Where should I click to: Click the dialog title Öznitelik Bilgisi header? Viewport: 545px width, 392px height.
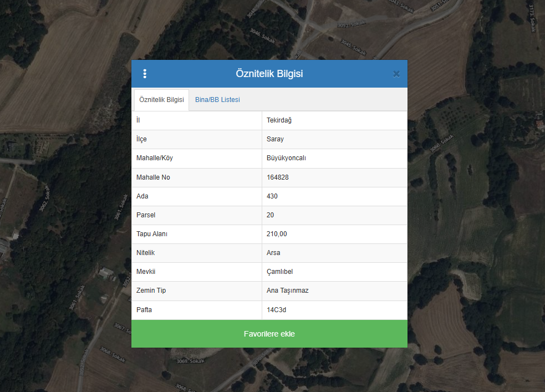pos(269,74)
